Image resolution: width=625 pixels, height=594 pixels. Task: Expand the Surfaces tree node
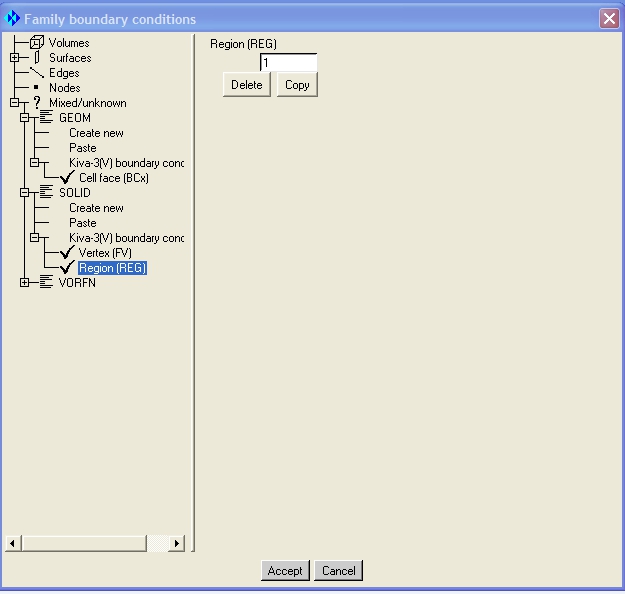pos(15,58)
